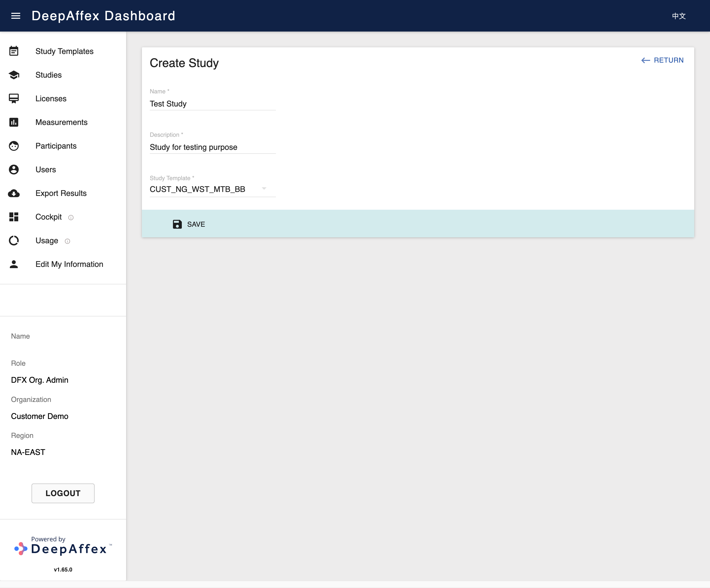Viewport: 710px width, 588px height.
Task: Click the Measurements chart icon
Action: (14, 122)
